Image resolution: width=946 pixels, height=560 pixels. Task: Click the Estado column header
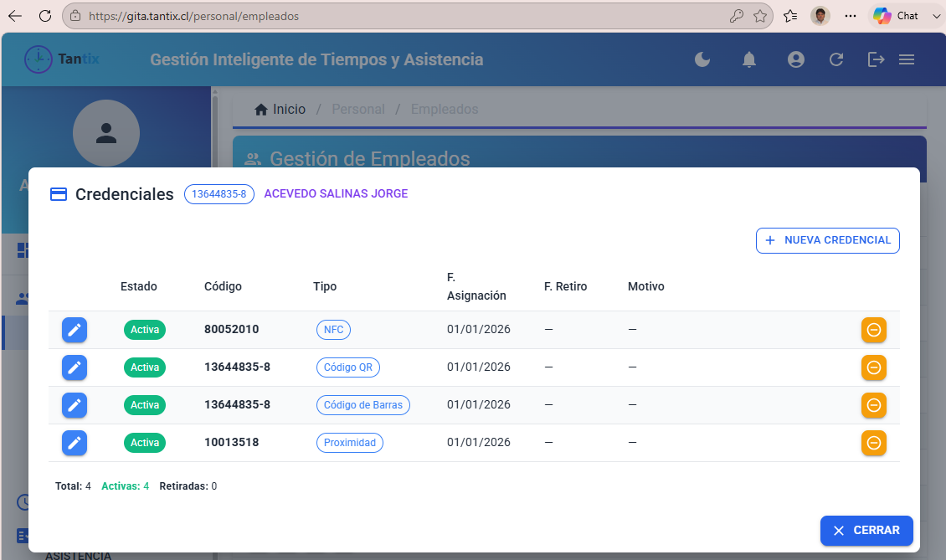pyautogui.click(x=139, y=286)
